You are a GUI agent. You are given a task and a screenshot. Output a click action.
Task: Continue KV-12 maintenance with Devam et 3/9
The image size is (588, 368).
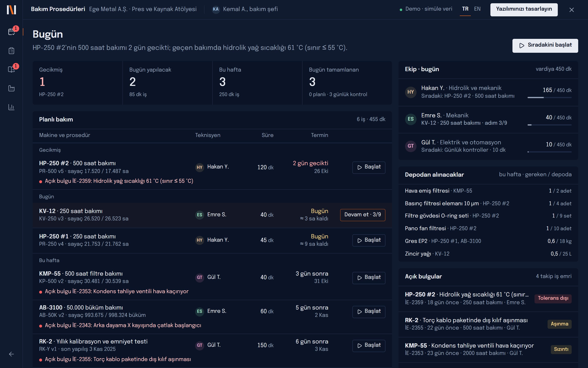pyautogui.click(x=363, y=215)
